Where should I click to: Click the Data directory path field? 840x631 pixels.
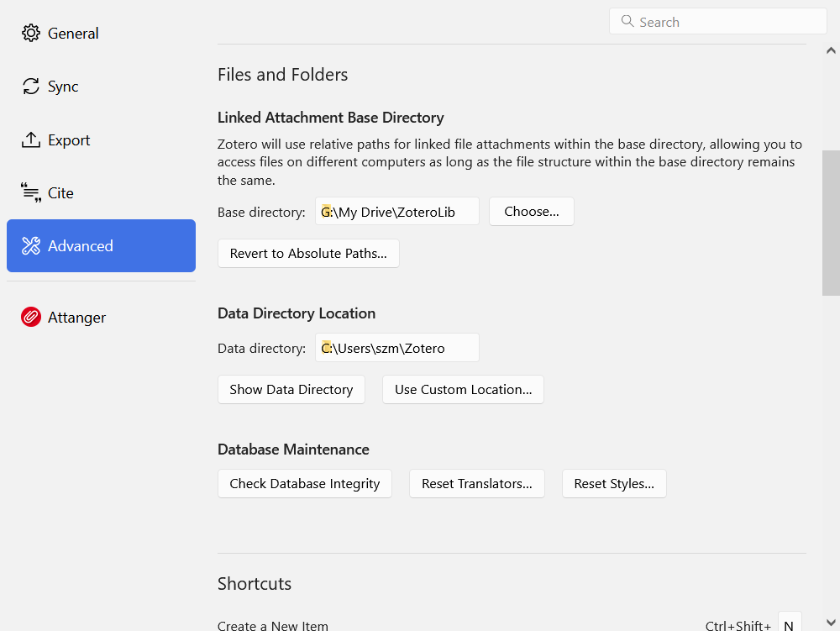click(x=397, y=348)
